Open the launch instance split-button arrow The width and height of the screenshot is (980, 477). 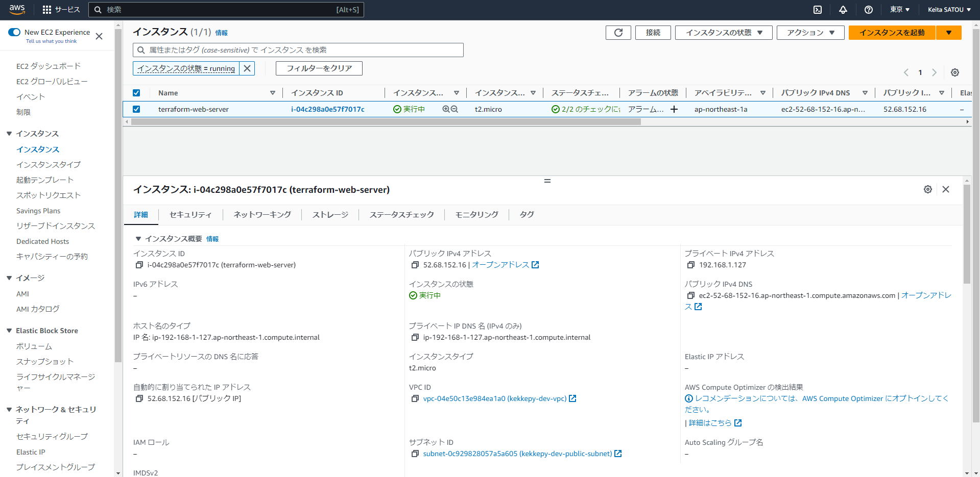tap(949, 33)
